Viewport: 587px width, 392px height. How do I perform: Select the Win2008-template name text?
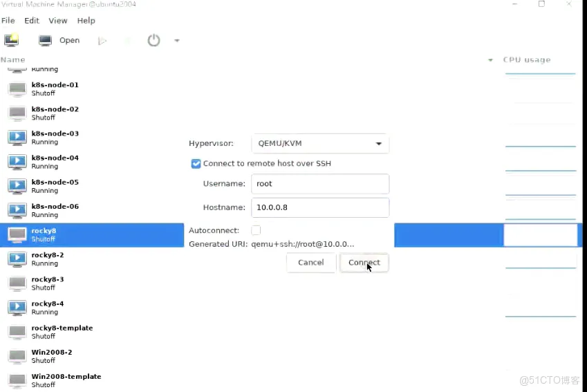(x=66, y=377)
